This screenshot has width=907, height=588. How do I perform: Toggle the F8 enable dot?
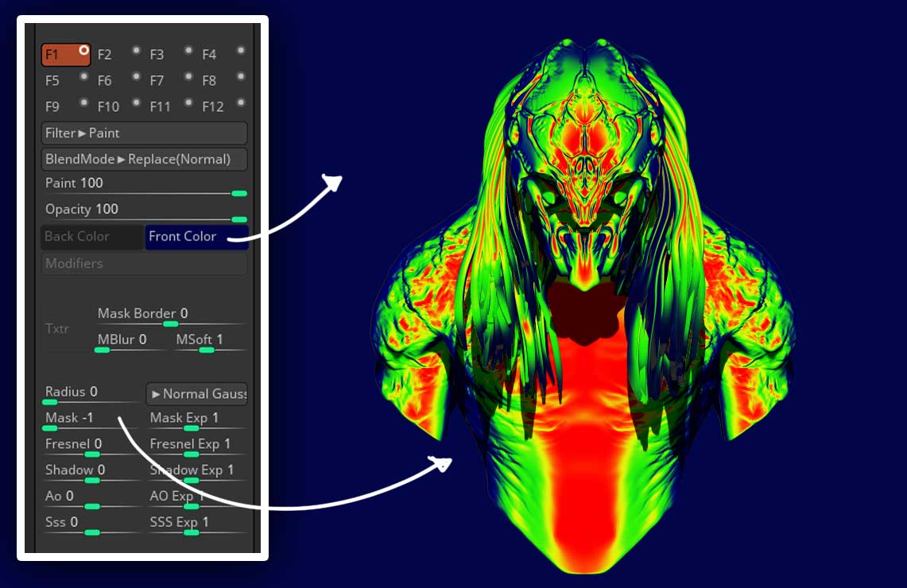(x=241, y=76)
